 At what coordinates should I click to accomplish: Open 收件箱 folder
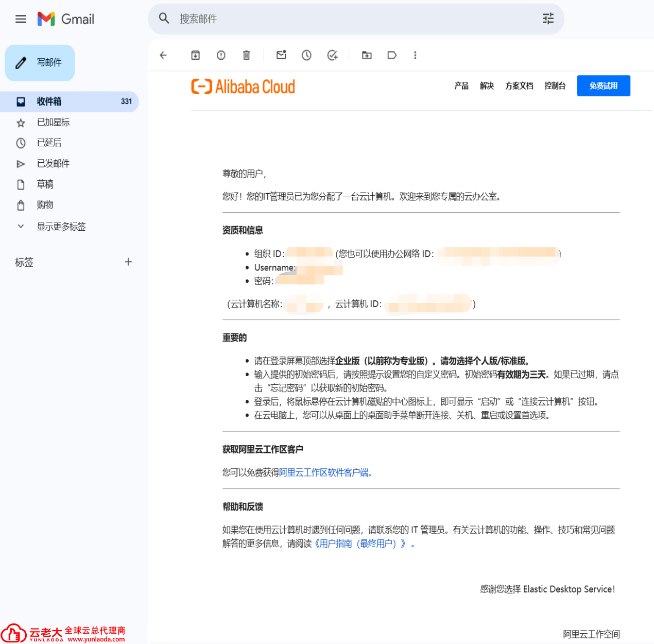(x=70, y=101)
